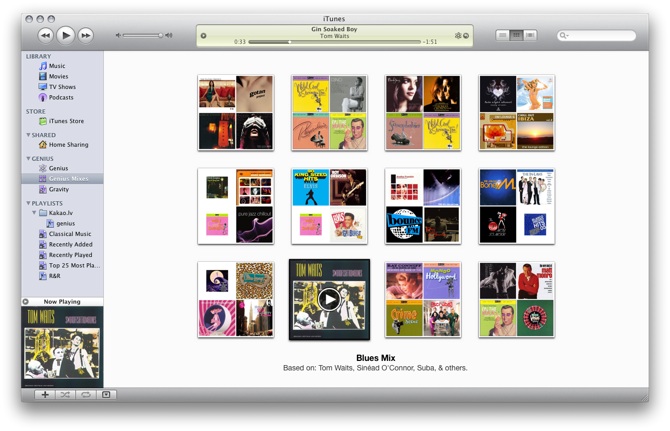Open mix with Gotan Project cover
This screenshot has width=670, height=431.
tap(236, 113)
